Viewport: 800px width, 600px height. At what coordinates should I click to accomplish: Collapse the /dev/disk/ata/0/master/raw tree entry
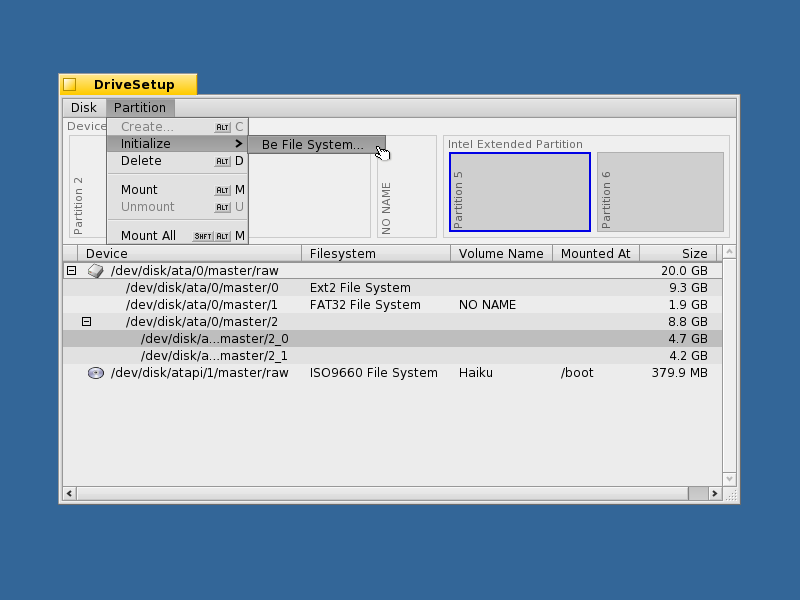(x=70, y=270)
